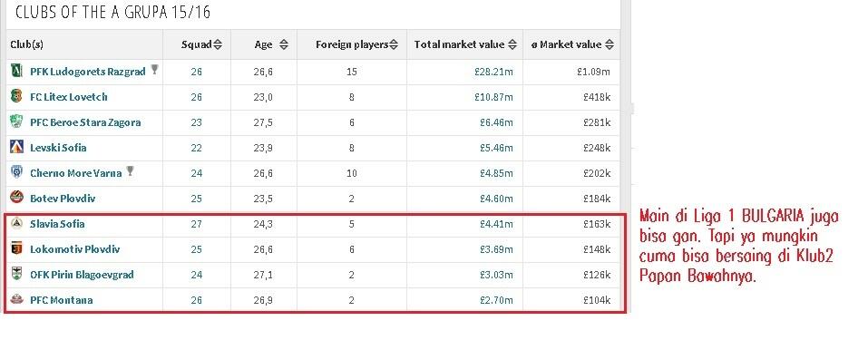
Task: Click the PFK Ludogorets Razgrad club crest
Action: (16, 72)
